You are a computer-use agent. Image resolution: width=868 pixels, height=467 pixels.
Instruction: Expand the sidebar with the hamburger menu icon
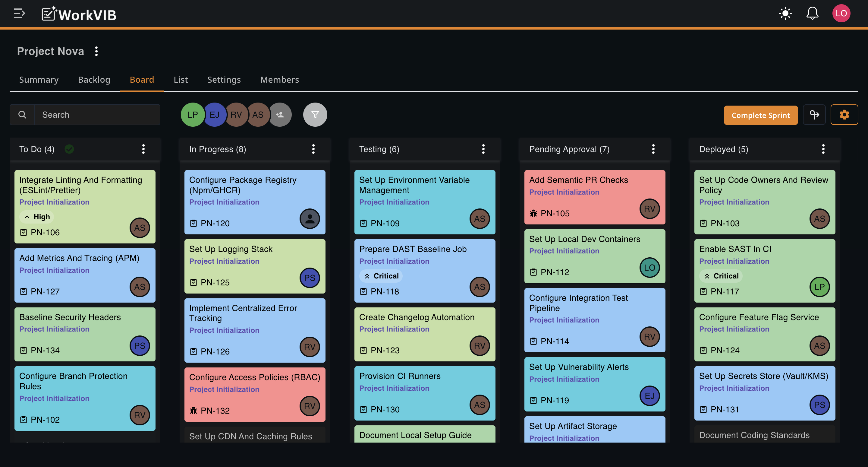[x=19, y=14]
